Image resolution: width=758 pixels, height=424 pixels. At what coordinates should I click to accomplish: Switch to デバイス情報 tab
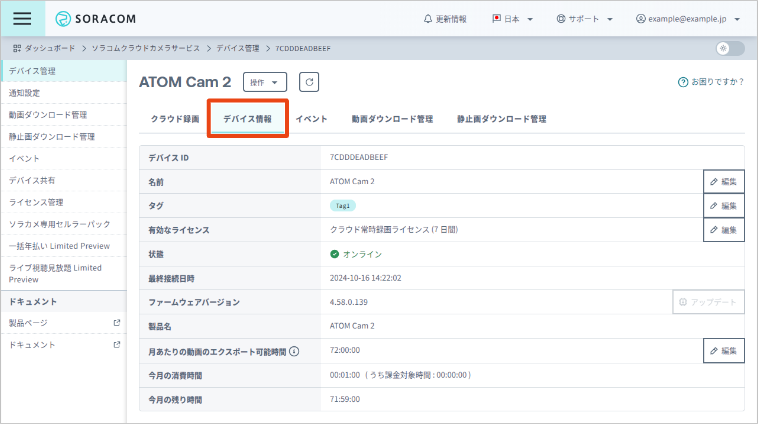248,119
